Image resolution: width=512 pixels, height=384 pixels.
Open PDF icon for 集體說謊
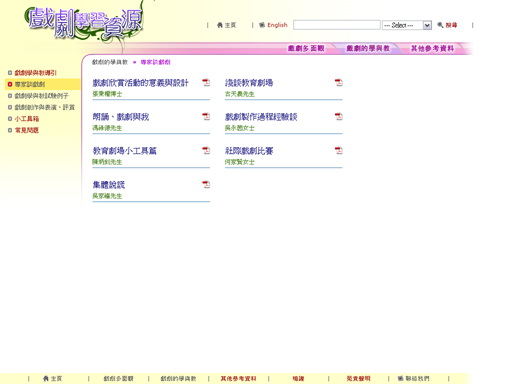click(x=206, y=184)
